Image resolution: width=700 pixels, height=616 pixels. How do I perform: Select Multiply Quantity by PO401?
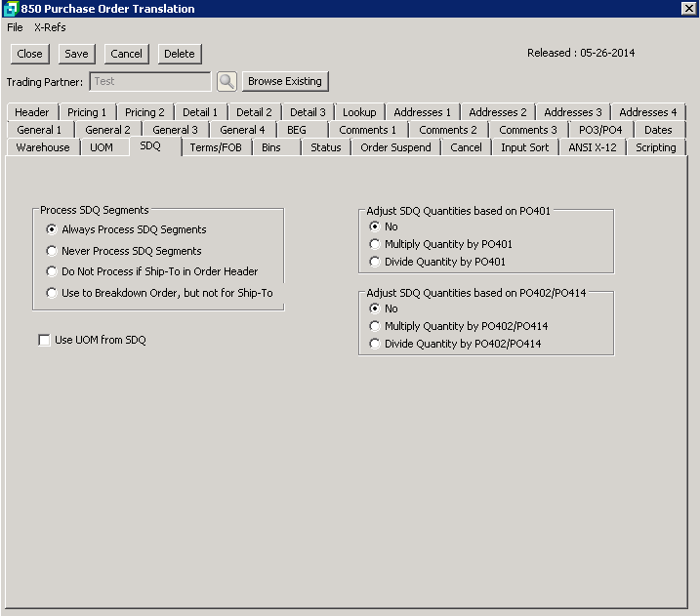pos(375,244)
